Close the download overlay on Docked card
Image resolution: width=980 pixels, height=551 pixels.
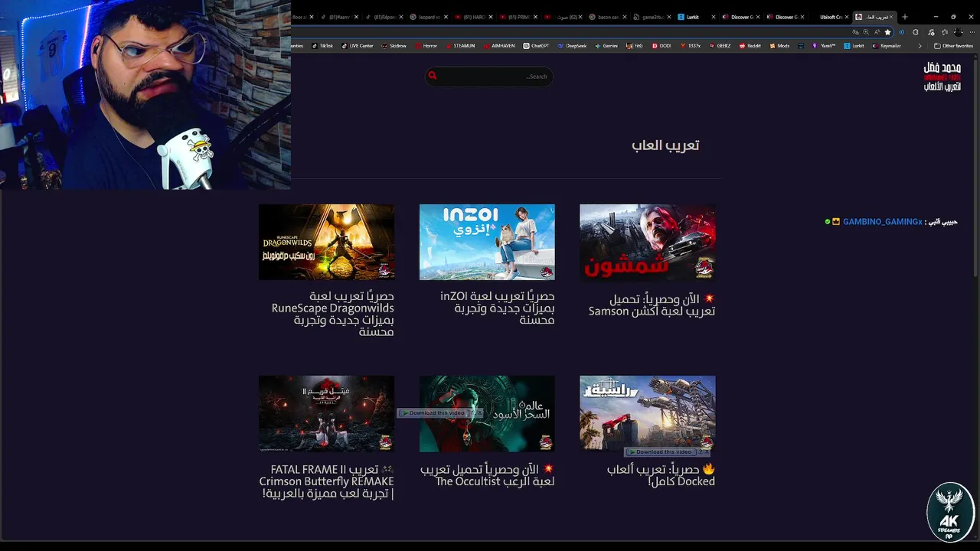coord(707,452)
